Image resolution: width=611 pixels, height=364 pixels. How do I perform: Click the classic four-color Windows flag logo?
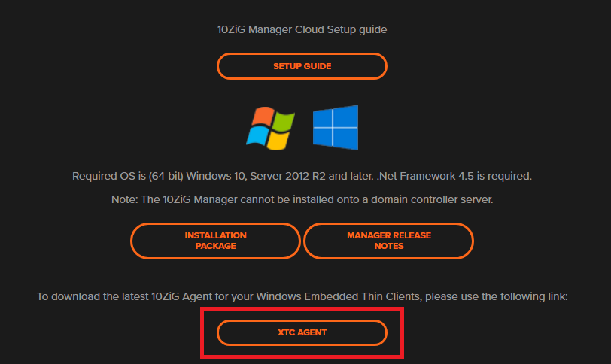[x=270, y=126]
